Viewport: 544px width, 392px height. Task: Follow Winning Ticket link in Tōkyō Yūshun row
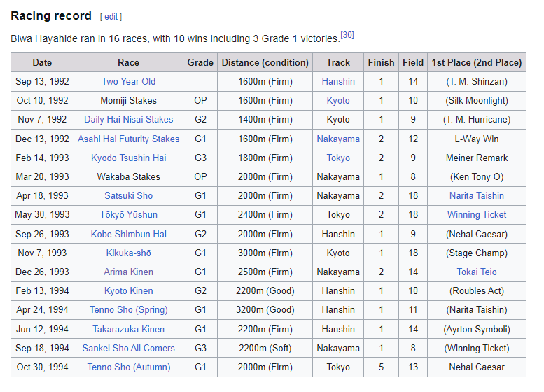(x=477, y=215)
